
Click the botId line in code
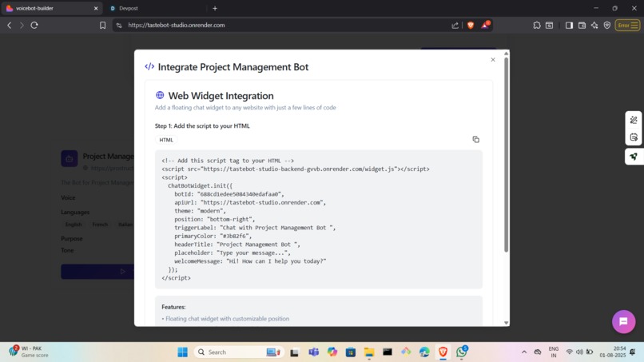(229, 194)
